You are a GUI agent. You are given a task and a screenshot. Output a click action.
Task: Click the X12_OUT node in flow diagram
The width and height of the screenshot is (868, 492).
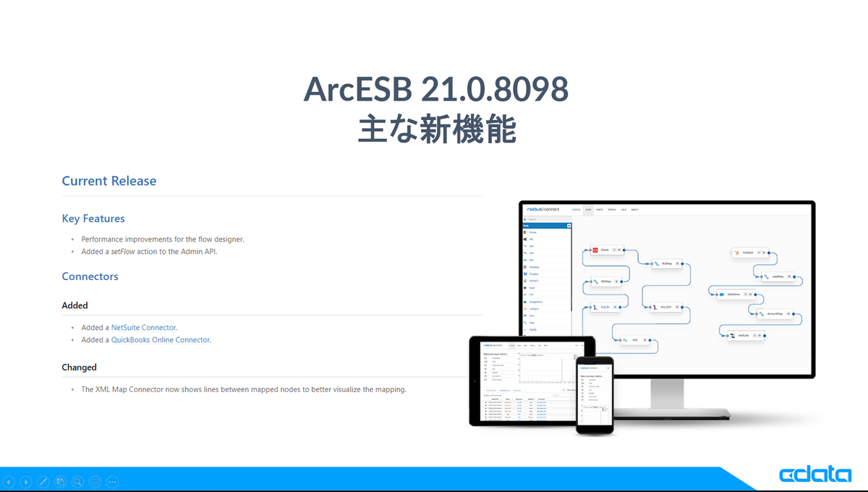(665, 307)
